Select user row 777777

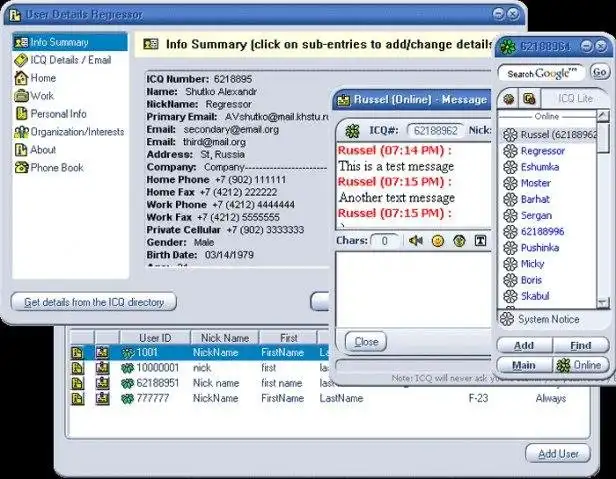[329, 398]
